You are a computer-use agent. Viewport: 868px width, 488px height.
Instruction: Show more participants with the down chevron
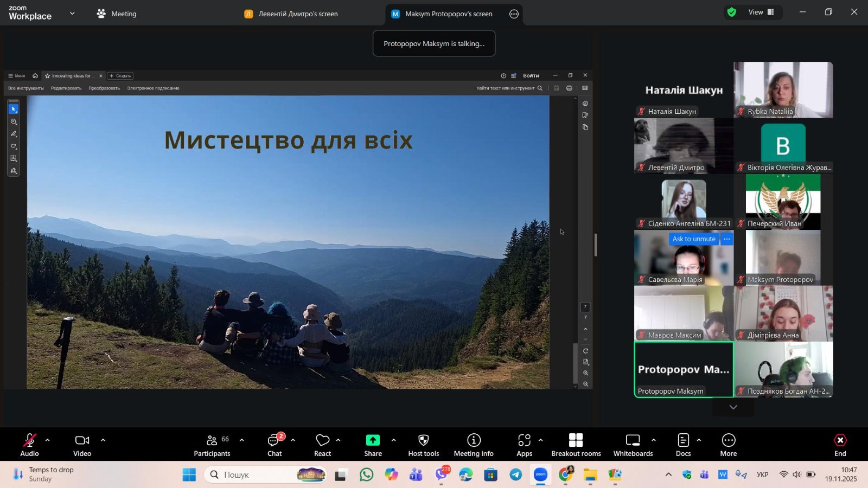[733, 407]
